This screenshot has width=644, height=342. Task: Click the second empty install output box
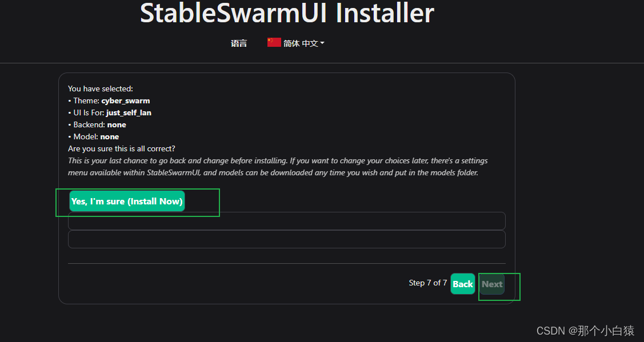coord(286,239)
